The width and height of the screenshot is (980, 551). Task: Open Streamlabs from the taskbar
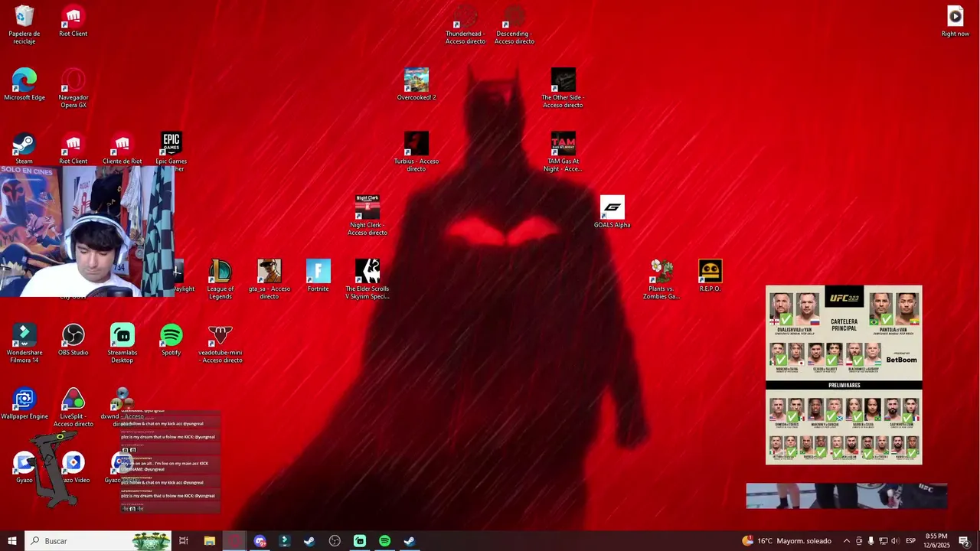(x=360, y=541)
